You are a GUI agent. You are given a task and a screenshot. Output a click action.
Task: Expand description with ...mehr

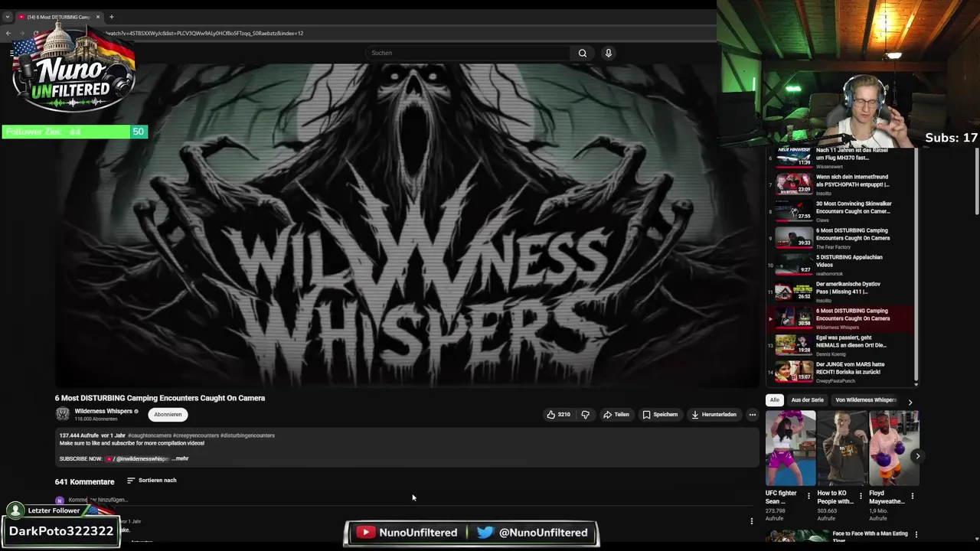181,458
